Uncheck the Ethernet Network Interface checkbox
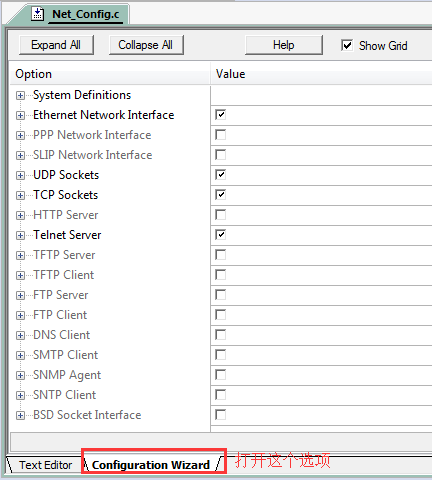This screenshot has width=432, height=480. (x=220, y=115)
